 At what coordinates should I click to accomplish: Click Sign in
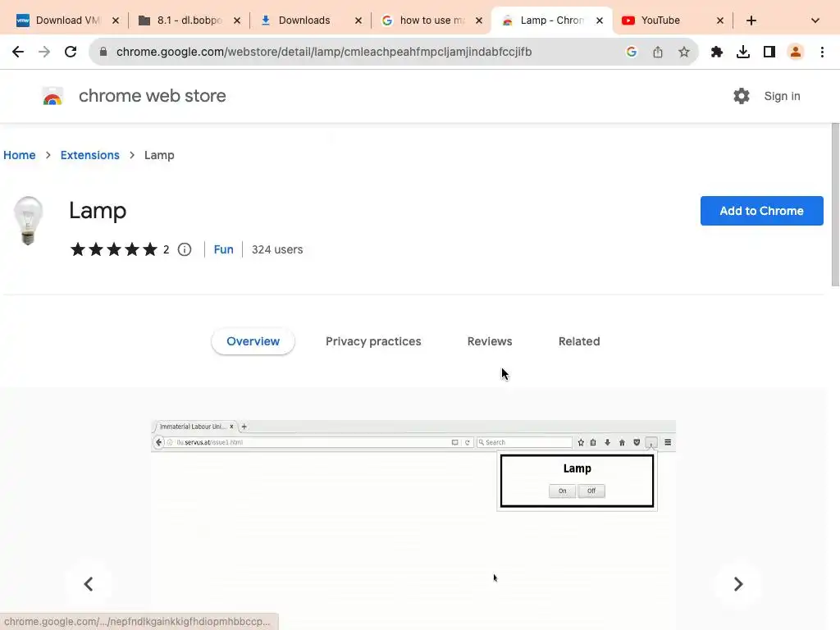click(782, 97)
